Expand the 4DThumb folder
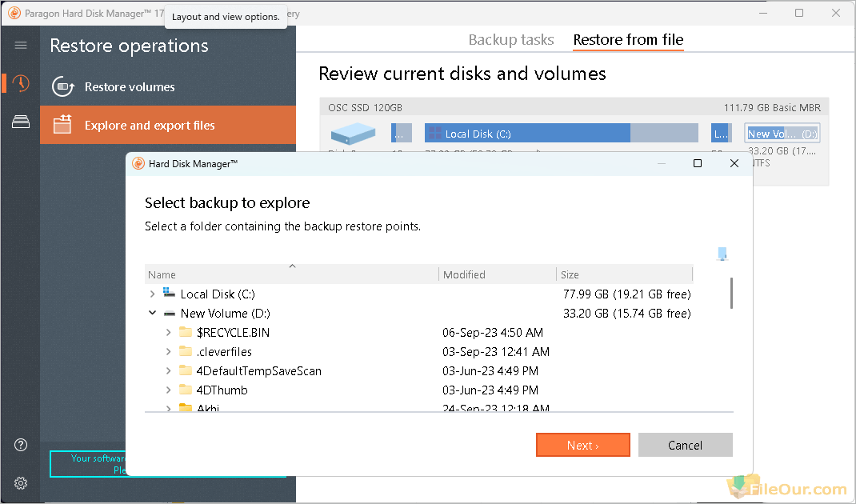 click(x=168, y=390)
